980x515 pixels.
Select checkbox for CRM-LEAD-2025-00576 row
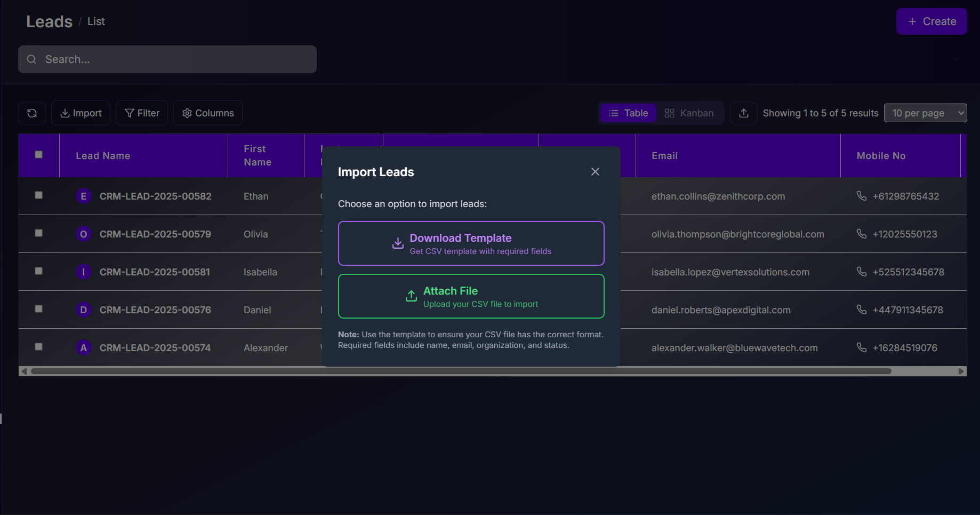[38, 309]
